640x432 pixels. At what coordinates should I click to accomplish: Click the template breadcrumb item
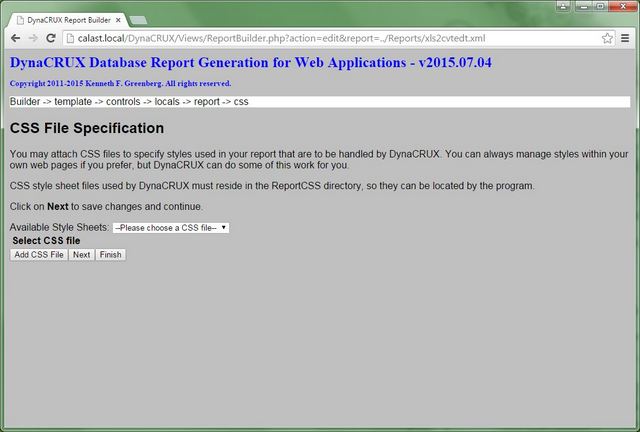(x=73, y=102)
